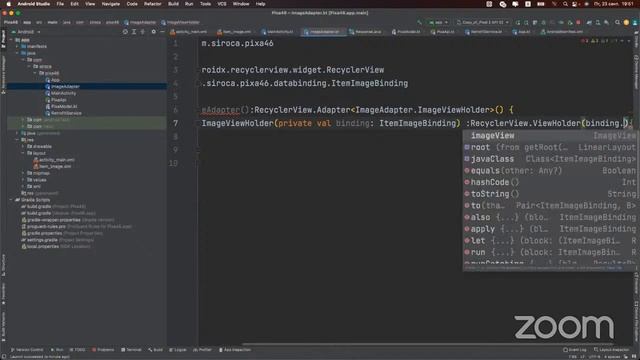Open the Navigate menu

coord(111,4)
